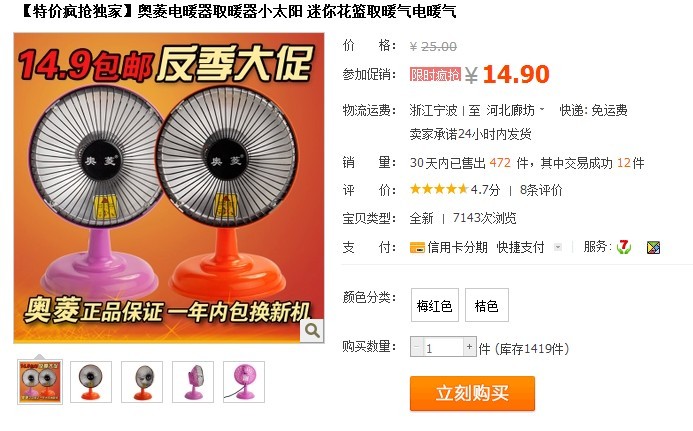Image resolution: width=693 pixels, height=431 pixels.
Task: Select the second thumbnail of orange heater
Action: [x=91, y=382]
